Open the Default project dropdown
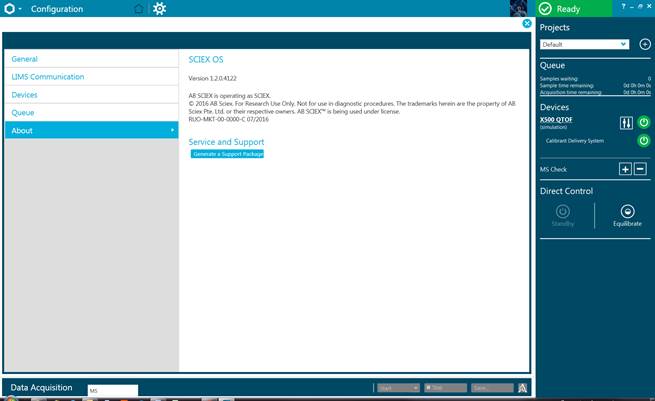This screenshot has width=655, height=401. coord(584,44)
